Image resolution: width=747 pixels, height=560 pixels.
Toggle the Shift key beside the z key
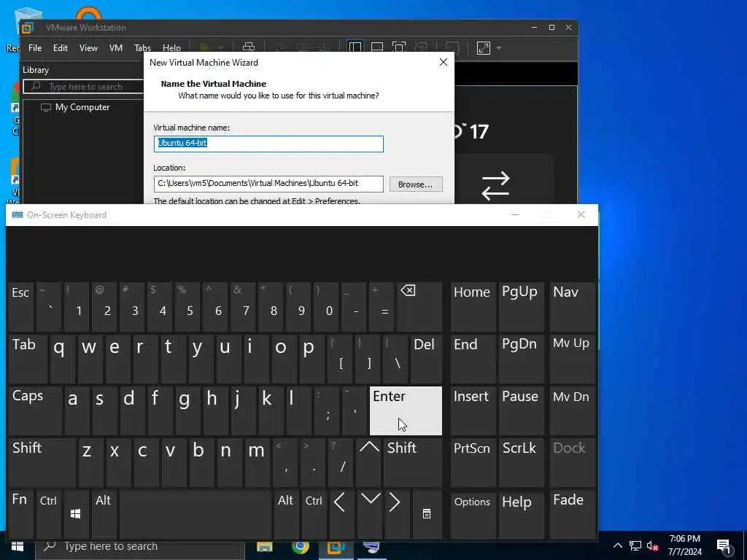click(x=42, y=462)
